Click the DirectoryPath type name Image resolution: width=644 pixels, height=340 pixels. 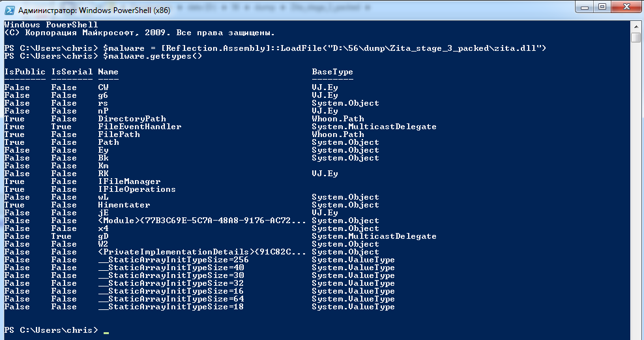tap(132, 119)
